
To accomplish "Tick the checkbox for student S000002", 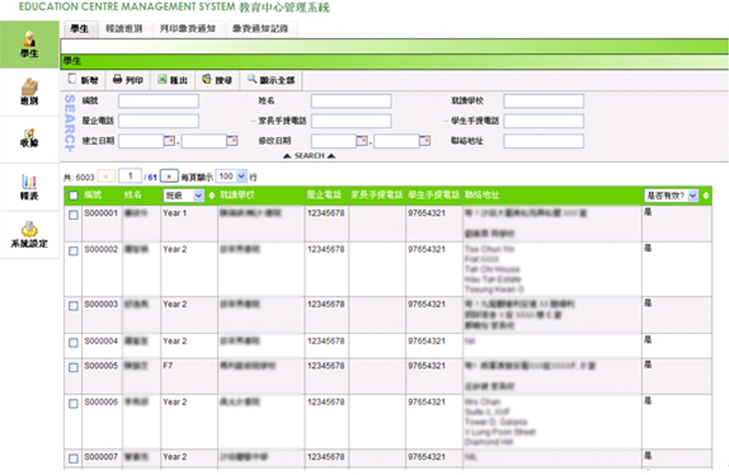I will (x=73, y=251).
